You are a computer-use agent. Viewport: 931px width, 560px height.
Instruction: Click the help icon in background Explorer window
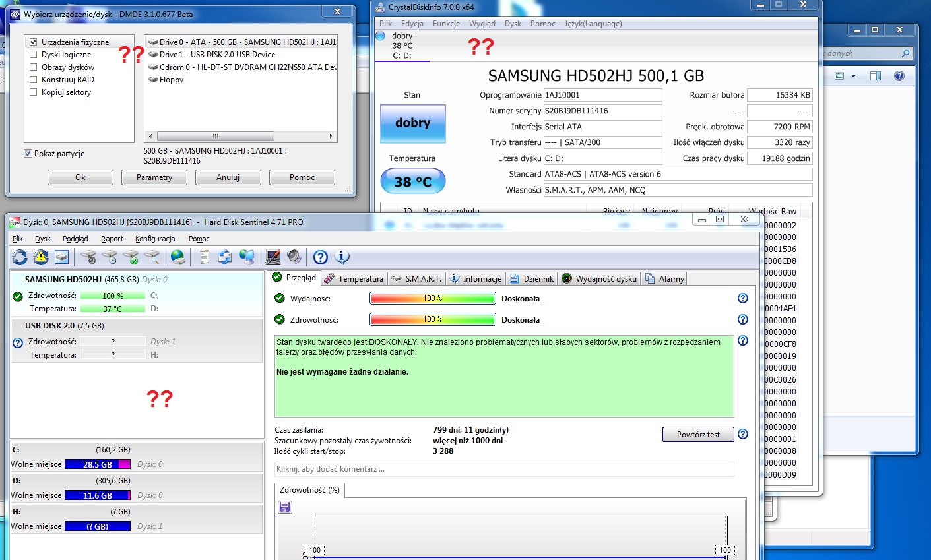(899, 76)
